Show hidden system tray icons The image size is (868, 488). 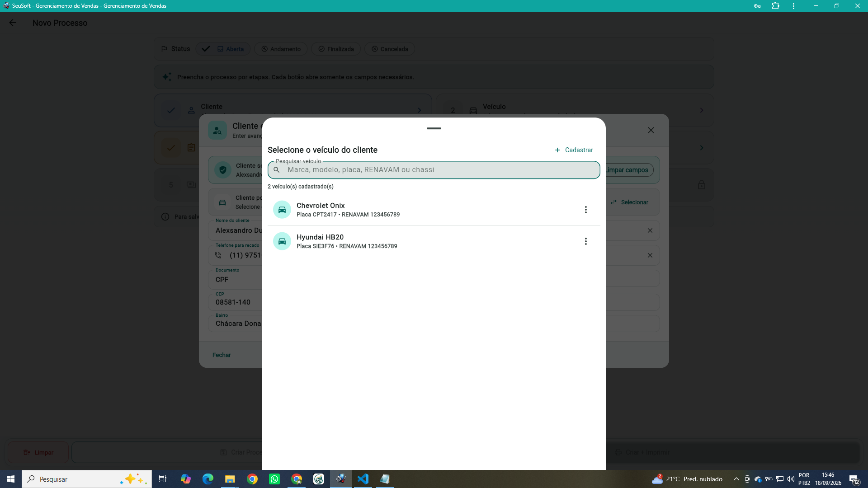coord(736,479)
